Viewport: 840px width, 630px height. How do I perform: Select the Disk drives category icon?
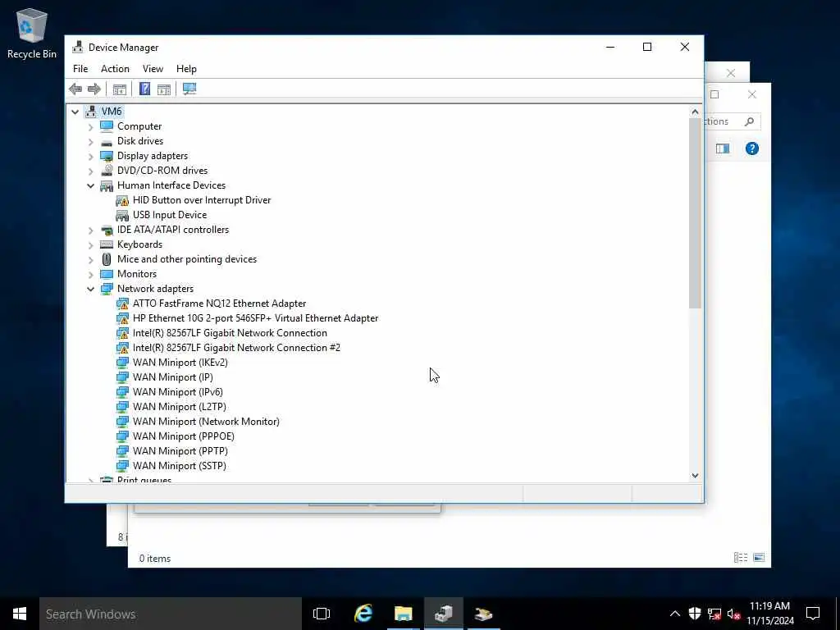coord(107,141)
